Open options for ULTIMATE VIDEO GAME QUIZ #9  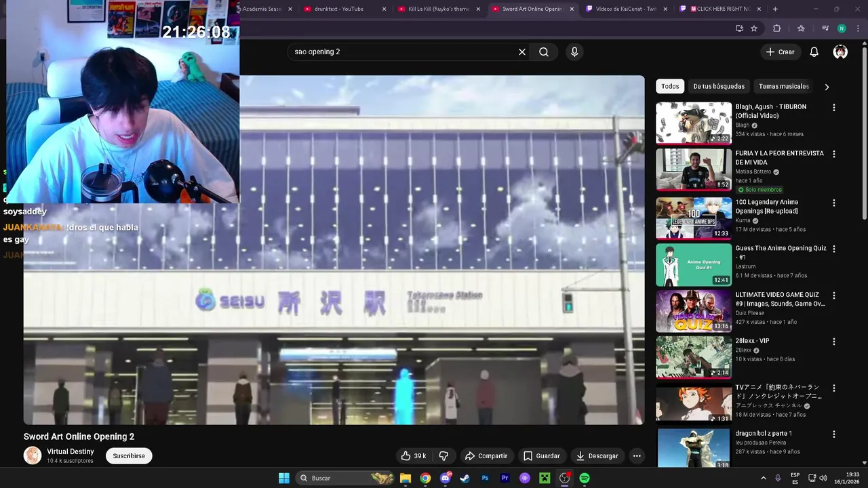point(834,296)
